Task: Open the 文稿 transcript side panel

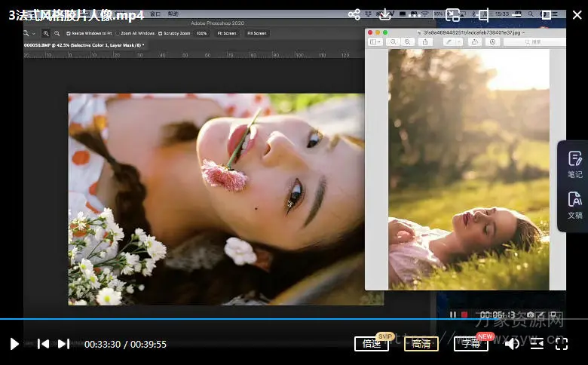Action: 574,205
